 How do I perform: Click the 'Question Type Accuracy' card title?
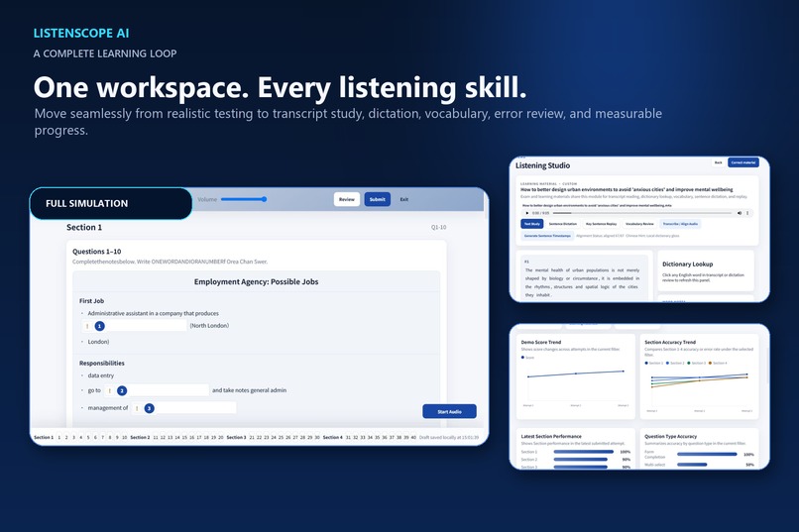point(670,436)
